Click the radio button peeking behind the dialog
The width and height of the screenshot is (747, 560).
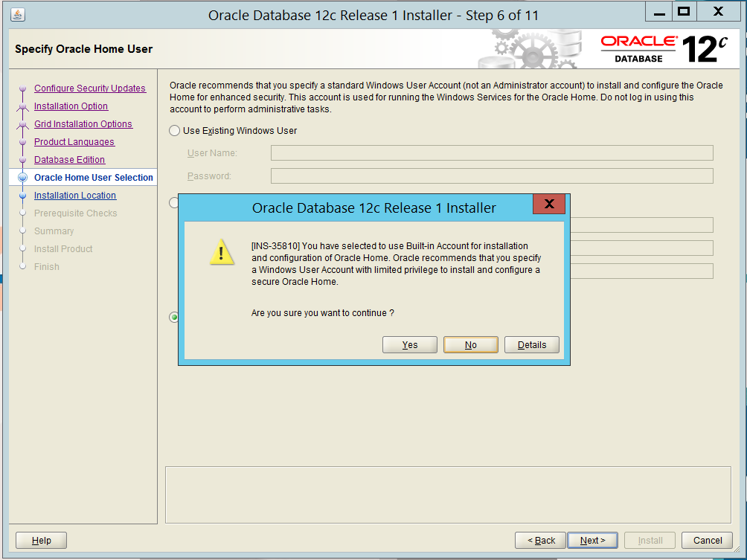pyautogui.click(x=173, y=202)
